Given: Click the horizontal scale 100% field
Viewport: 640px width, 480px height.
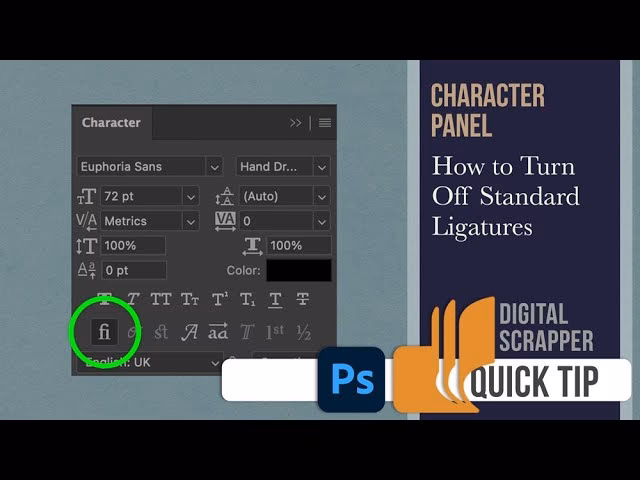Looking at the screenshot, I should point(299,246).
